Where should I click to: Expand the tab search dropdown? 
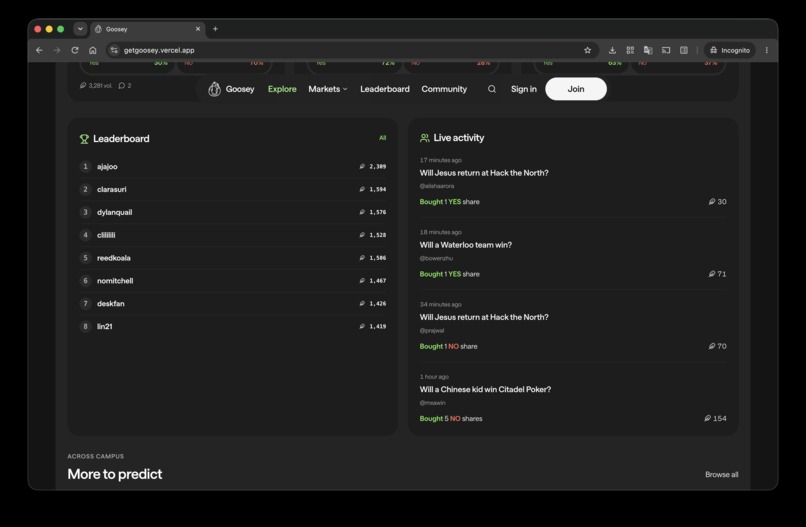[80, 29]
